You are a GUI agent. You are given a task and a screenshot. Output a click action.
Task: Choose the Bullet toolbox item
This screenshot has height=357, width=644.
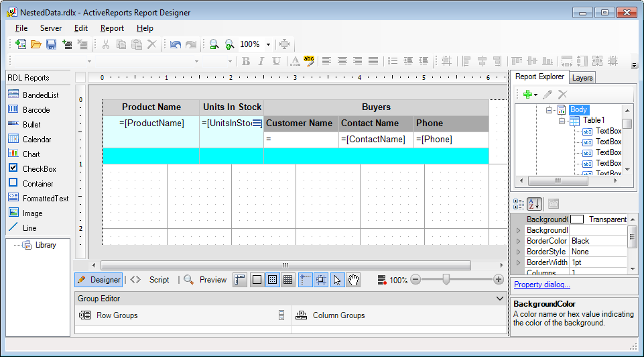tap(25, 125)
